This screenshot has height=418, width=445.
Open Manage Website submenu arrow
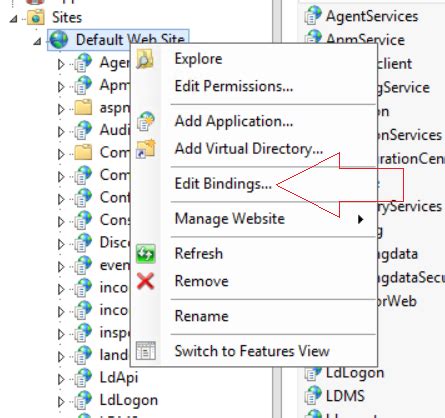click(360, 219)
